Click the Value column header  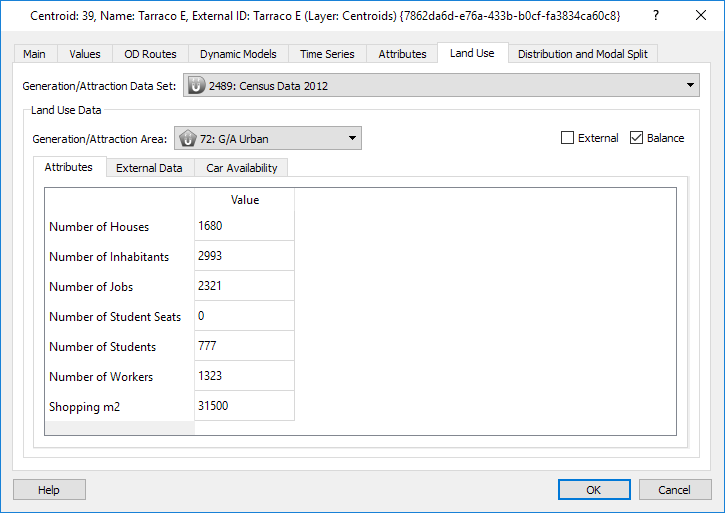pos(244,200)
